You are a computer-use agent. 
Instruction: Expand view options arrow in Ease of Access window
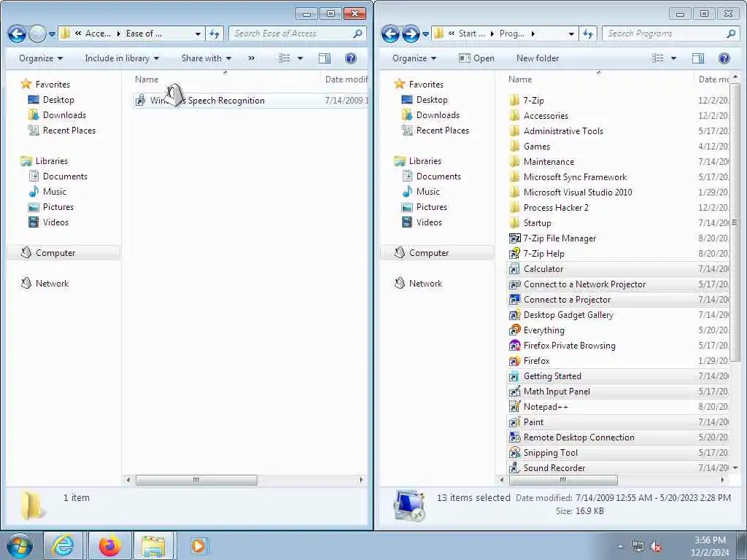(300, 58)
